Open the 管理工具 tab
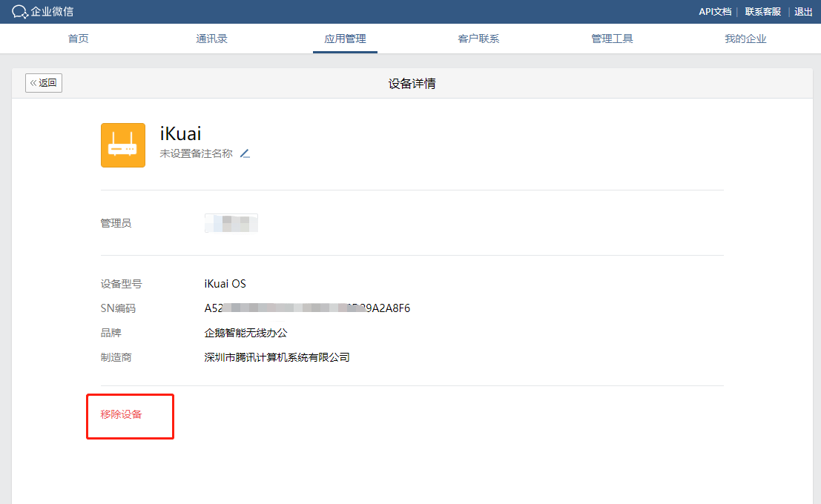The width and height of the screenshot is (821, 504). tap(612, 39)
